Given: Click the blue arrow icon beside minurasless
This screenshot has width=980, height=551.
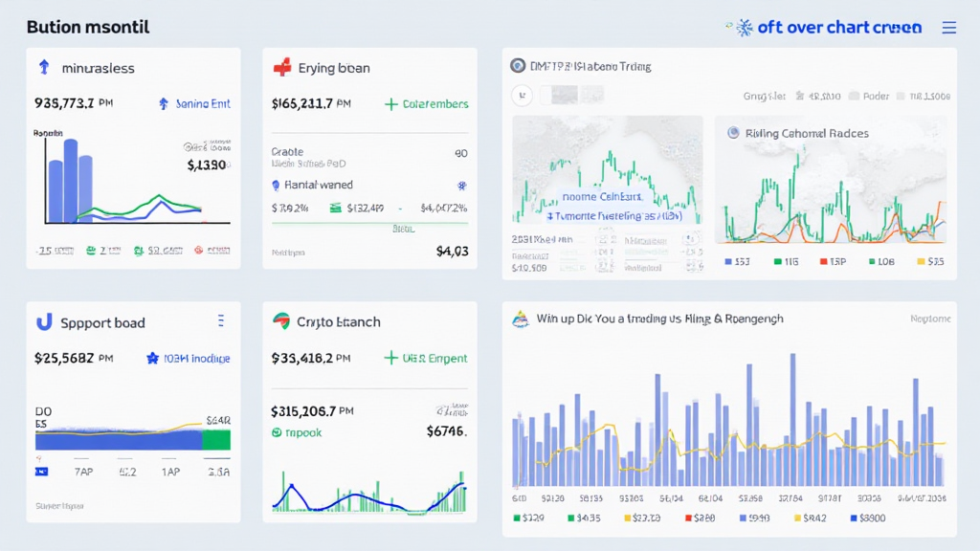Looking at the screenshot, I should [43, 68].
